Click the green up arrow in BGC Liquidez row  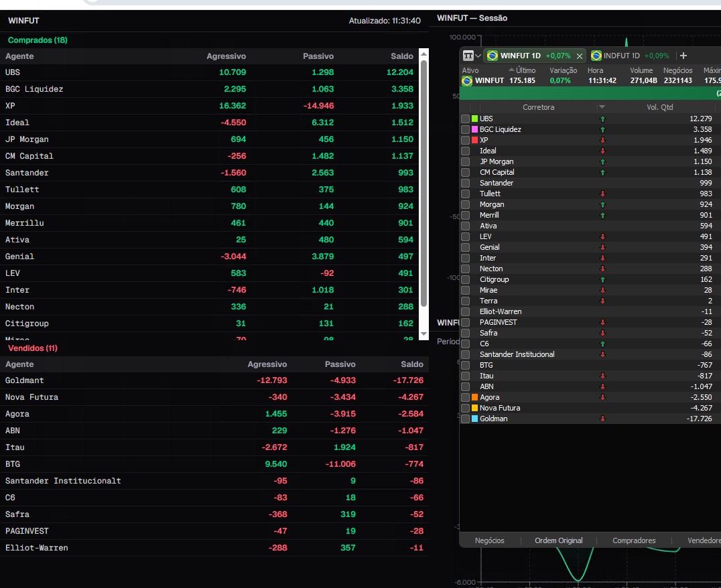click(x=602, y=129)
